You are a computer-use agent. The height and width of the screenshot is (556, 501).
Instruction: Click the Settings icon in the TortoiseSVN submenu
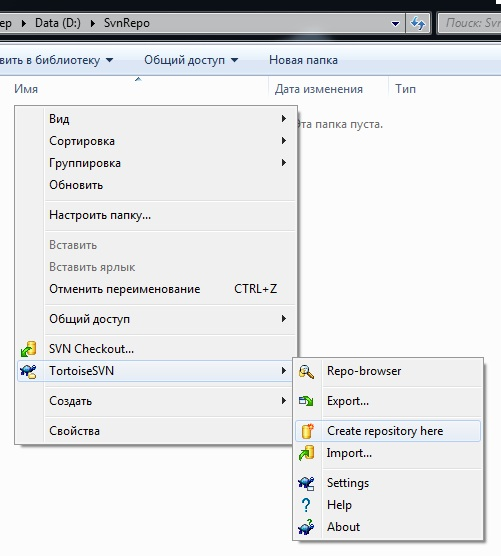(306, 483)
